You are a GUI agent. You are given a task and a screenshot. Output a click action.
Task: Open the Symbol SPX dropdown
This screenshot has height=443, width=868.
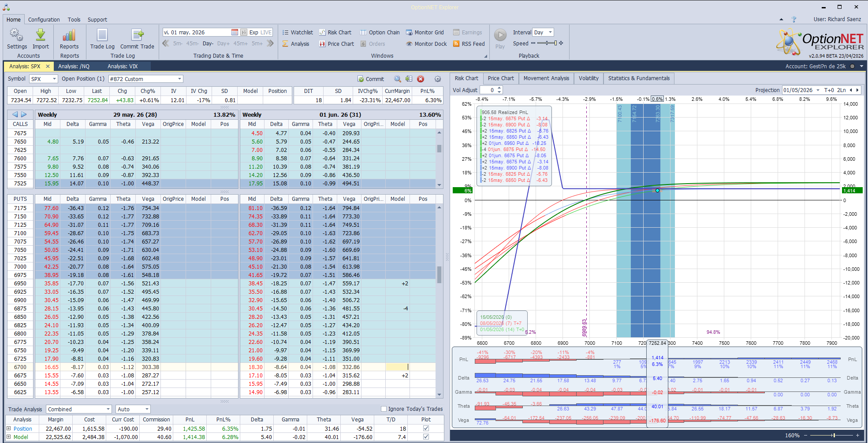click(44, 79)
